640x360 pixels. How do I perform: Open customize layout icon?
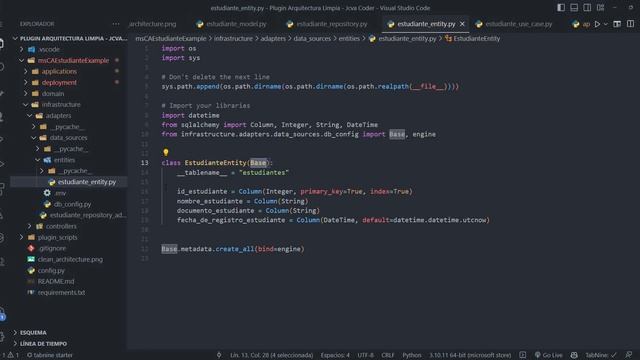coord(600,7)
